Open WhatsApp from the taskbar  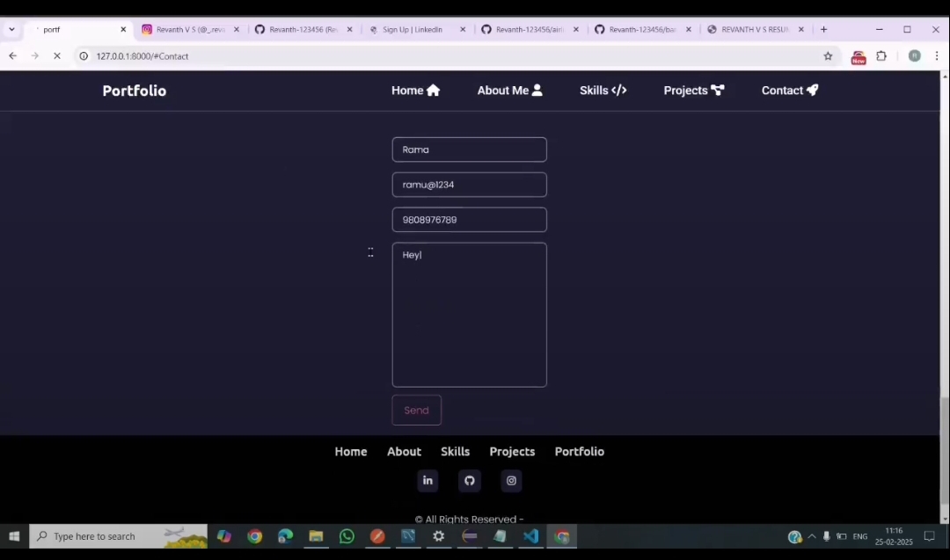[x=346, y=536]
